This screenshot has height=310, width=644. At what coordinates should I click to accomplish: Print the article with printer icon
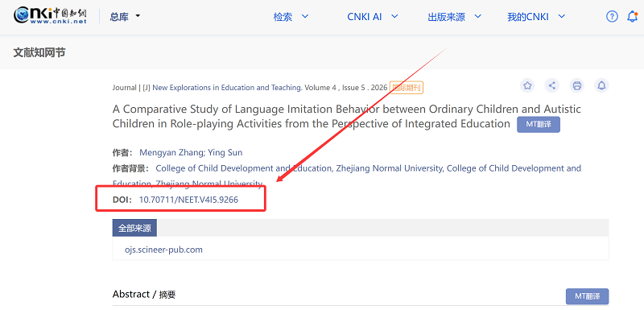coord(577,85)
